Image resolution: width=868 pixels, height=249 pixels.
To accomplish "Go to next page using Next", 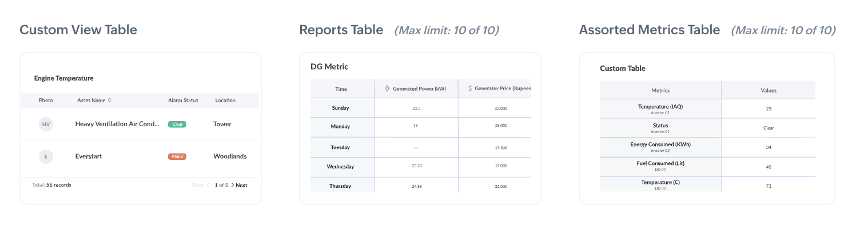I will [x=239, y=185].
